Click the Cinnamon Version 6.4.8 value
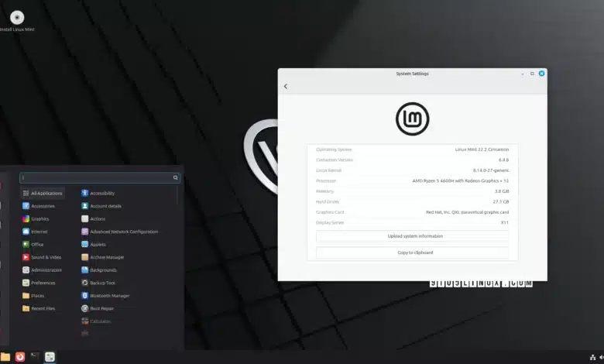The height and width of the screenshot is (364, 604). (x=503, y=160)
